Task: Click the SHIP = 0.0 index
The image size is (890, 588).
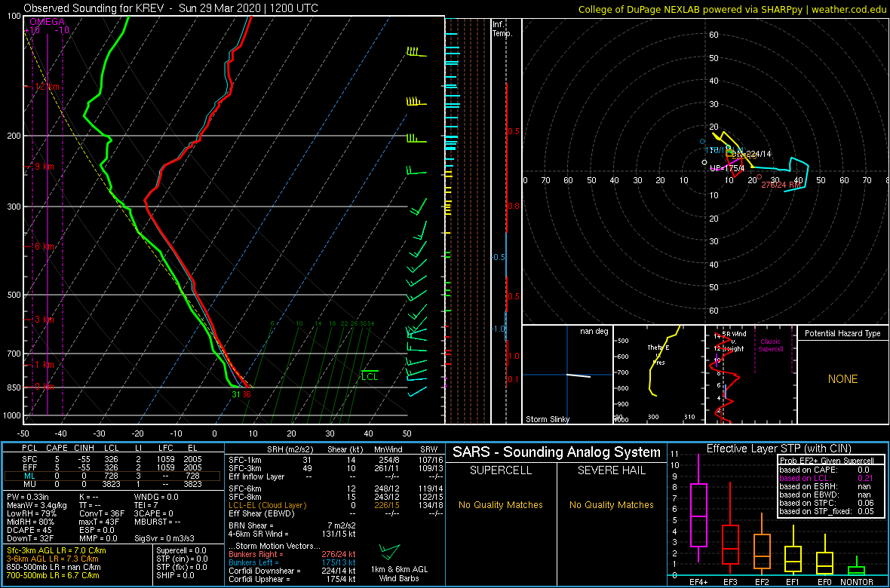Action: point(177,575)
